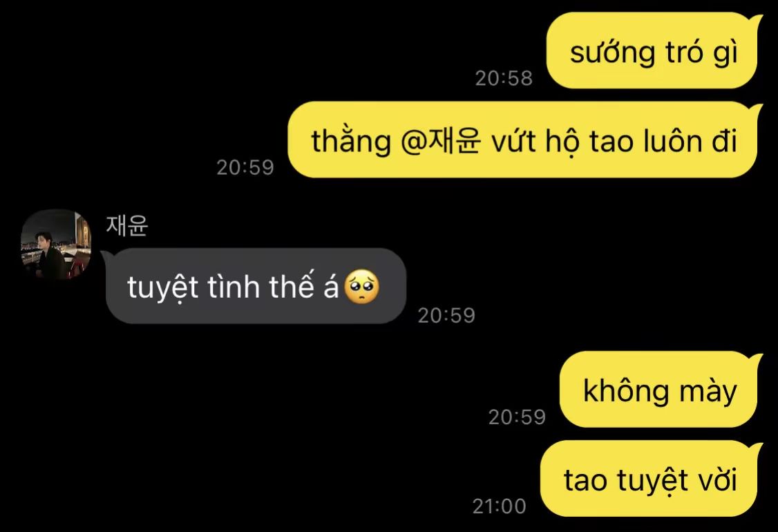Tap the @재윤 mention in yellow message

click(x=441, y=141)
